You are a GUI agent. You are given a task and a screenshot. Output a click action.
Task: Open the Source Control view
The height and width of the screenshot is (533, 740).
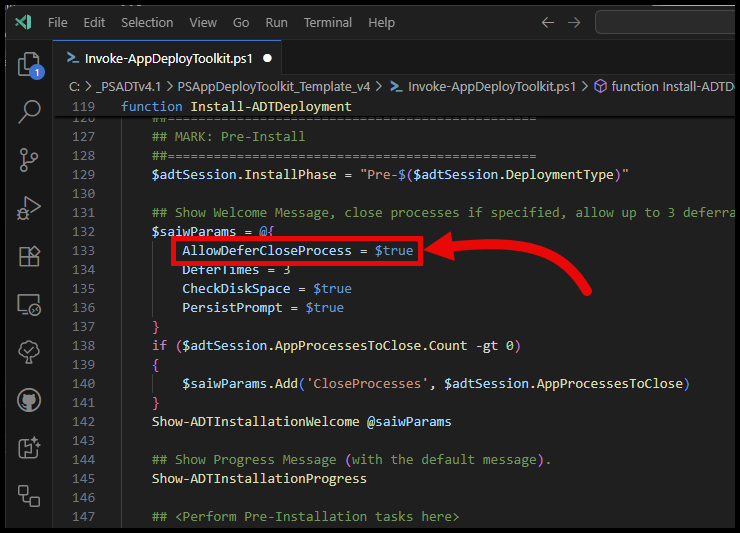(29, 159)
